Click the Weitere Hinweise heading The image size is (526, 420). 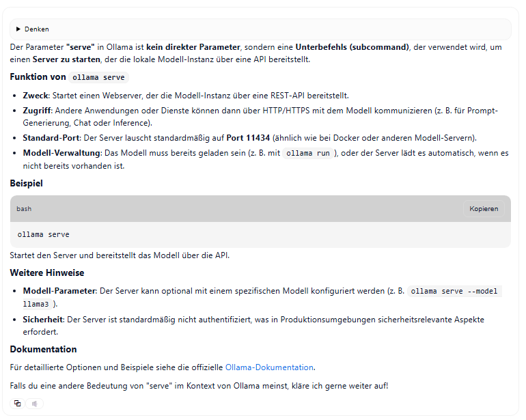47,272
